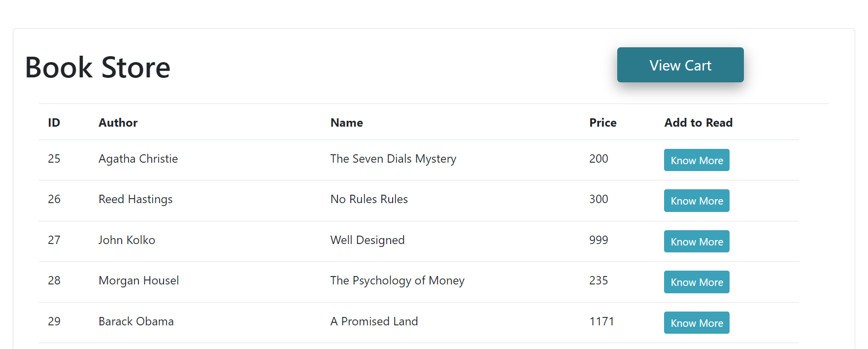Click the book title Well Designed
This screenshot has height=349, width=868.
pos(367,240)
